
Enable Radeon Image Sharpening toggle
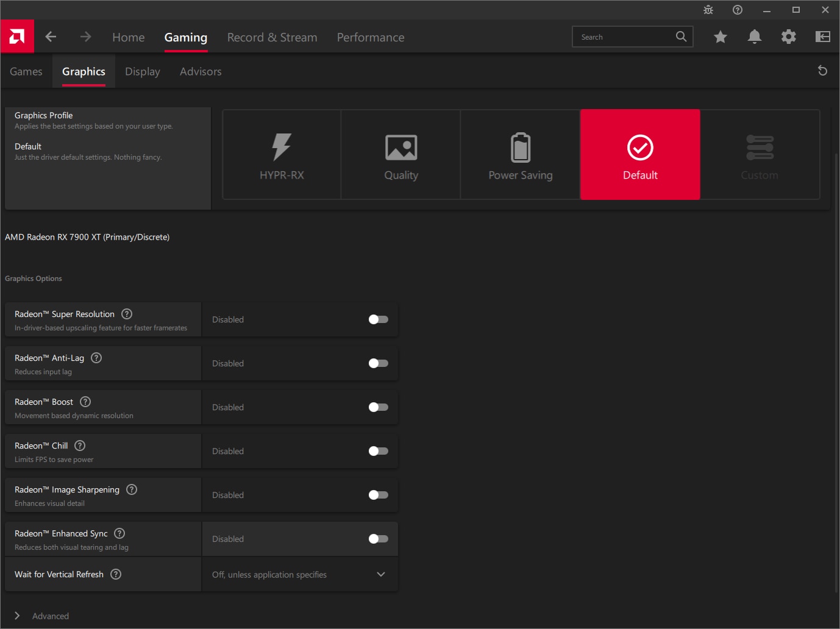click(x=378, y=495)
